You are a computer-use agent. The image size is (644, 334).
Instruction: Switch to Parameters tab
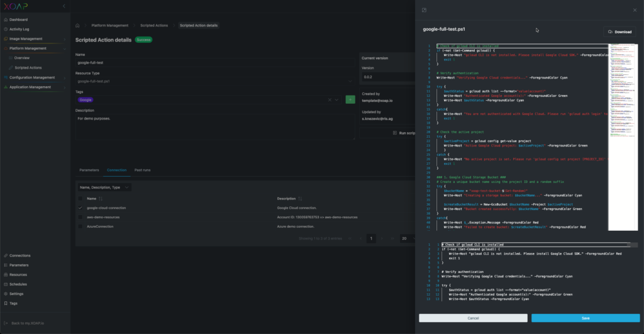click(x=89, y=170)
